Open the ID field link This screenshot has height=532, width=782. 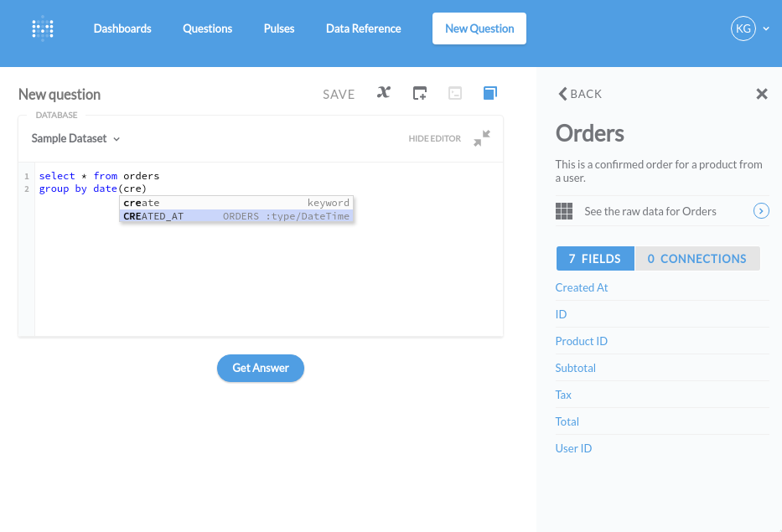coord(561,315)
